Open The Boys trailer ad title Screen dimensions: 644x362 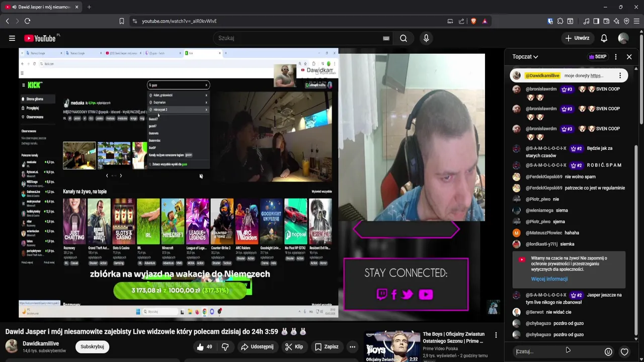point(453,338)
